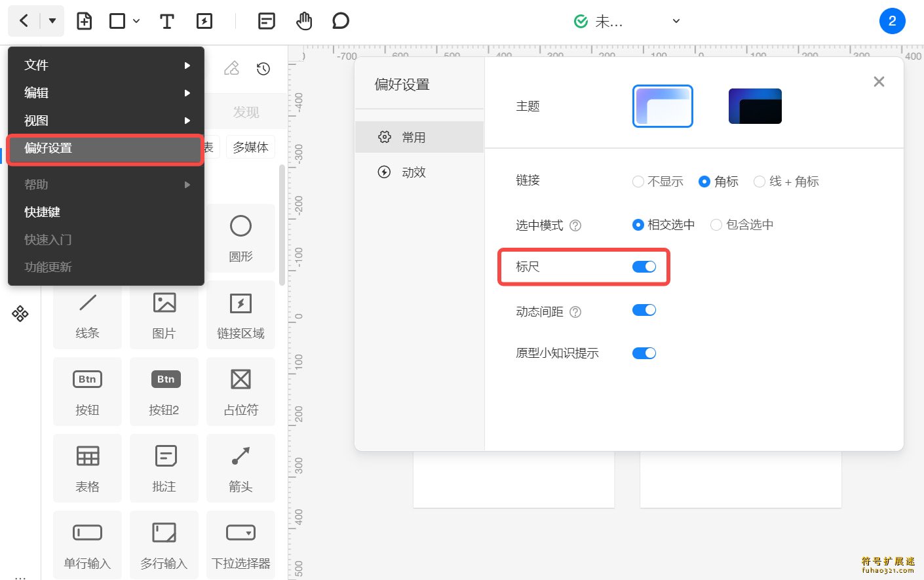Select 包含选中 selection mode

pos(742,225)
